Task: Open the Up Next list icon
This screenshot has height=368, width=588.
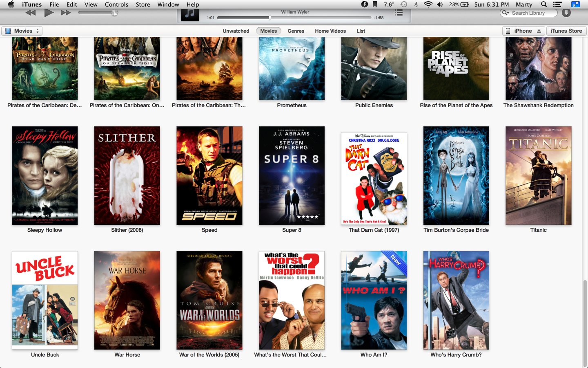Action: [399, 13]
